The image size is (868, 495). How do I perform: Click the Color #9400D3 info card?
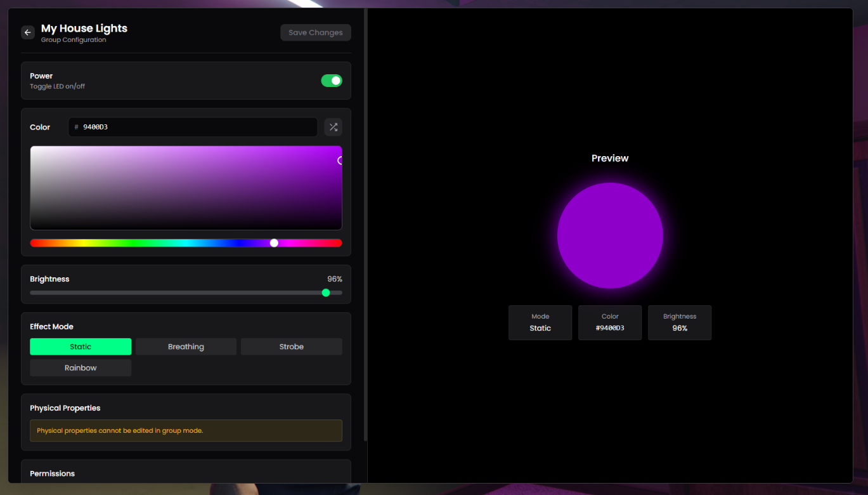[x=610, y=322]
